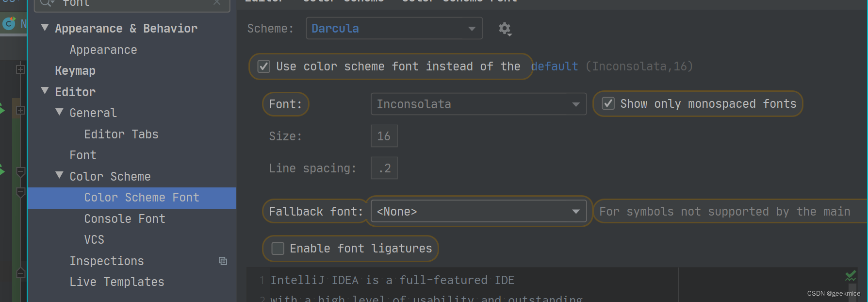
Task: Click the font Size input field
Action: coord(384,136)
